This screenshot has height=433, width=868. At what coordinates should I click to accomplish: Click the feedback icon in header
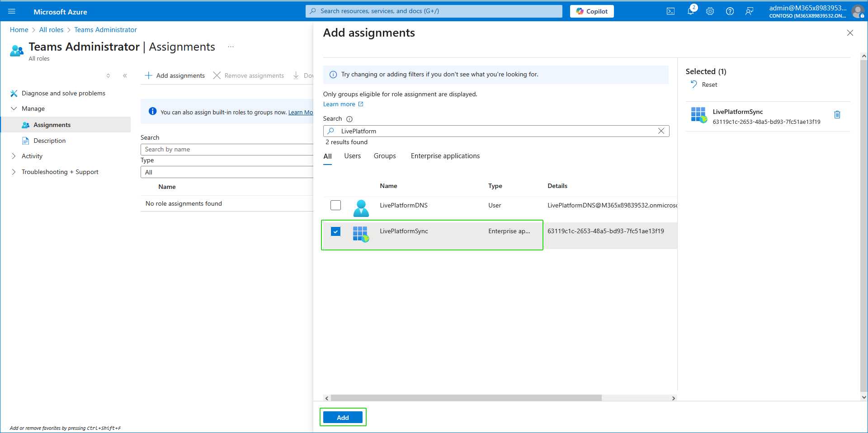(749, 11)
